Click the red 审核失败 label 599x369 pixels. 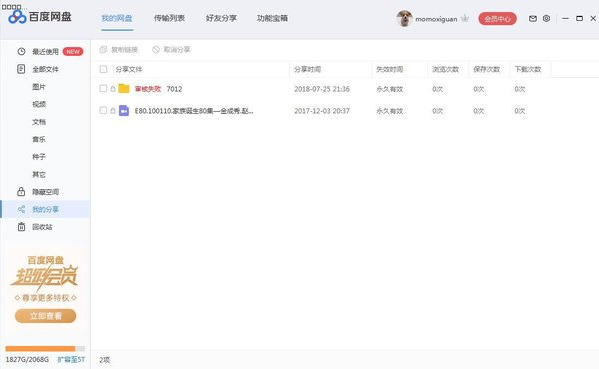pyautogui.click(x=148, y=89)
